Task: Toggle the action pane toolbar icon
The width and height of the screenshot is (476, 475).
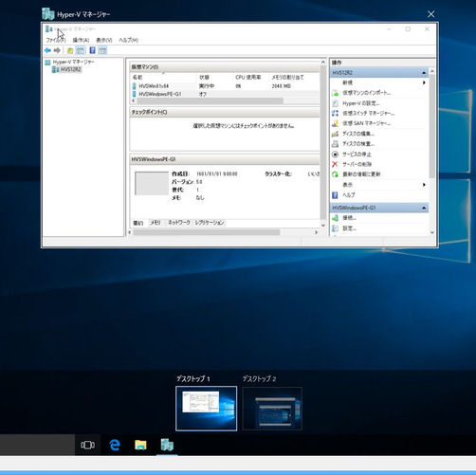Action: tap(102, 50)
